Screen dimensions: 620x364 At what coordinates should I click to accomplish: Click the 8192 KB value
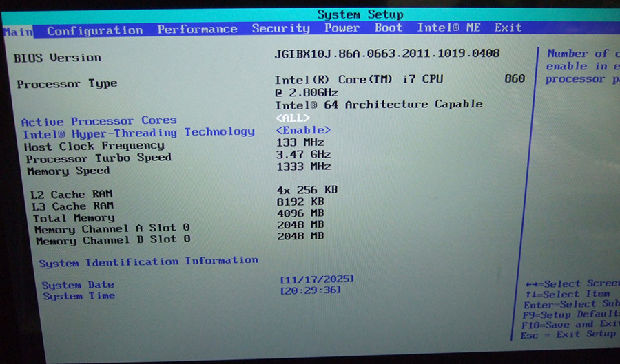point(300,202)
